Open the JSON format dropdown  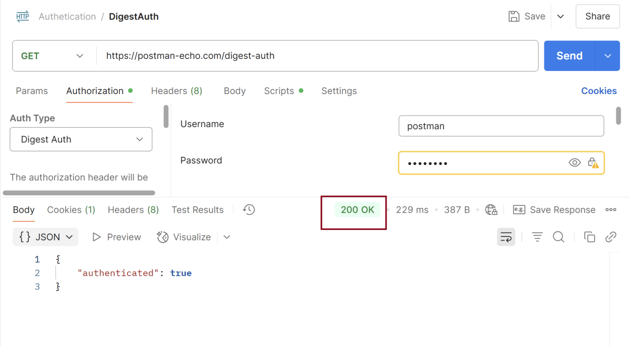45,237
